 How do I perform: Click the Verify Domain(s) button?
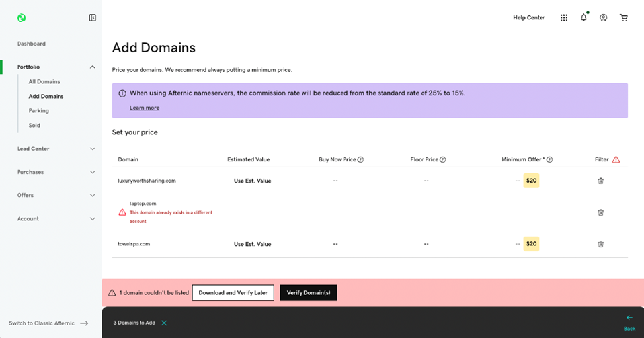pyautogui.click(x=308, y=293)
